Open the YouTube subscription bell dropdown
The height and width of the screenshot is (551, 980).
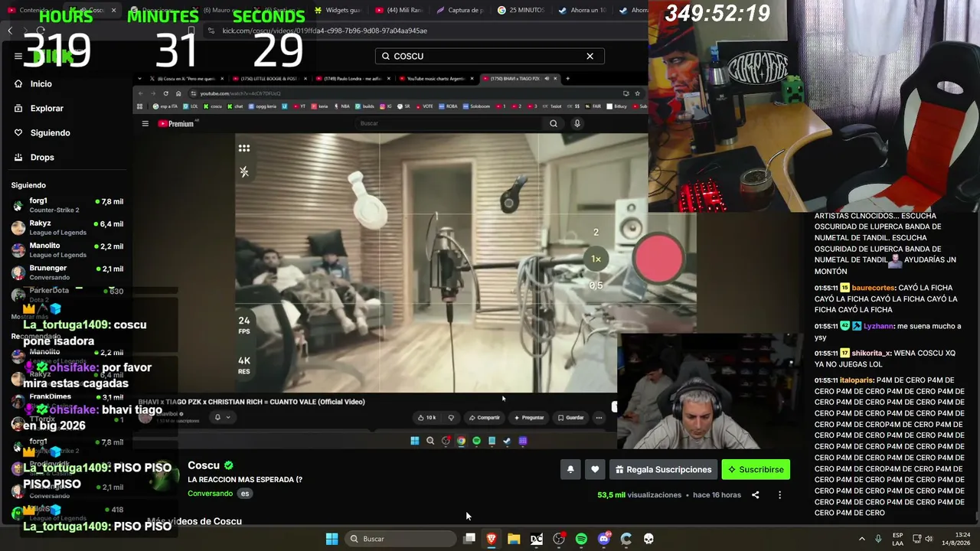tap(222, 417)
